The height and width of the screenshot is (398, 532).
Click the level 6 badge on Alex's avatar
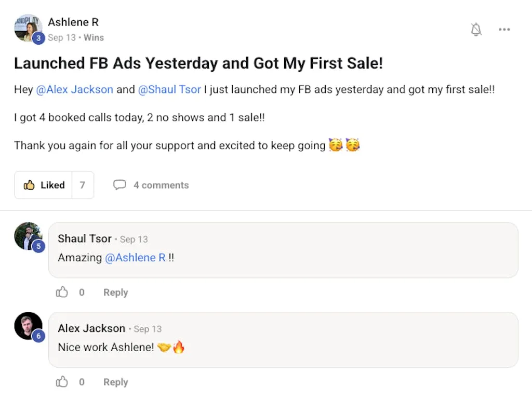click(38, 336)
